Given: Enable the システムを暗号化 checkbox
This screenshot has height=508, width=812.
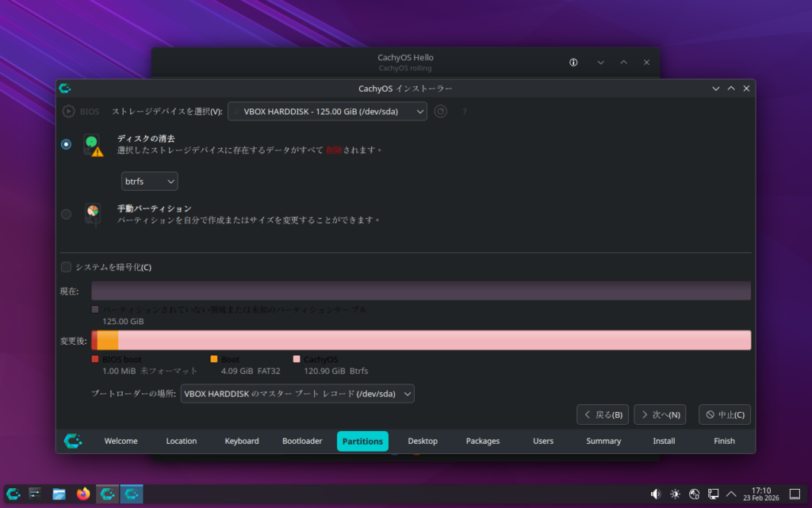Looking at the screenshot, I should (x=67, y=267).
